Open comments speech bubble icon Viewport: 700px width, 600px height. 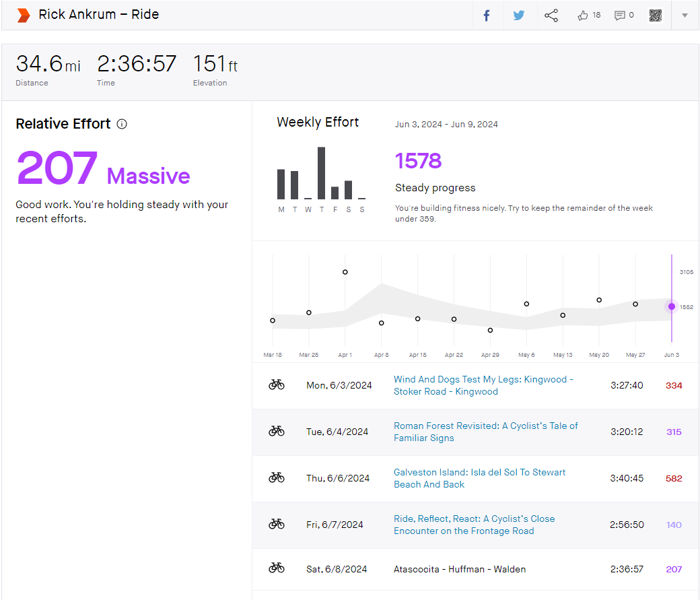point(619,15)
